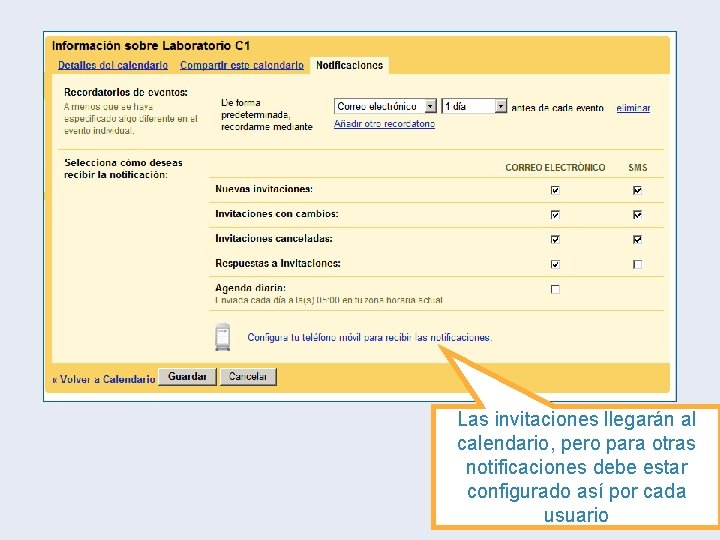Screen dimensions: 720x540
Task: Select the Notificaciones tab
Action: coord(349,65)
